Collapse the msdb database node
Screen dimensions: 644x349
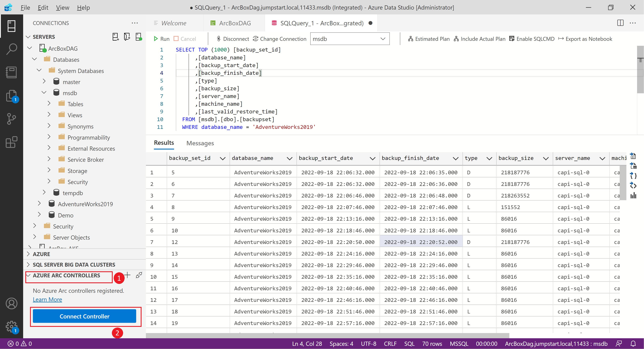coord(44,93)
